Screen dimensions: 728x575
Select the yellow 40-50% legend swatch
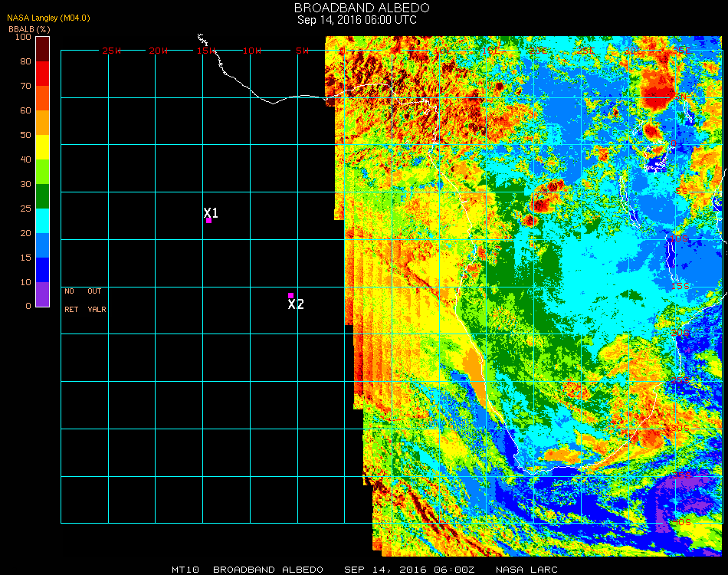[42, 147]
